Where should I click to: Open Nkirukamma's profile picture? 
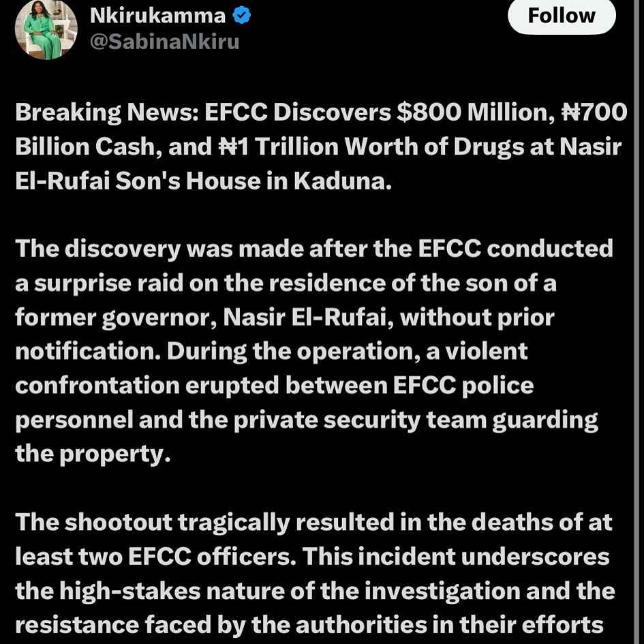[x=46, y=29]
